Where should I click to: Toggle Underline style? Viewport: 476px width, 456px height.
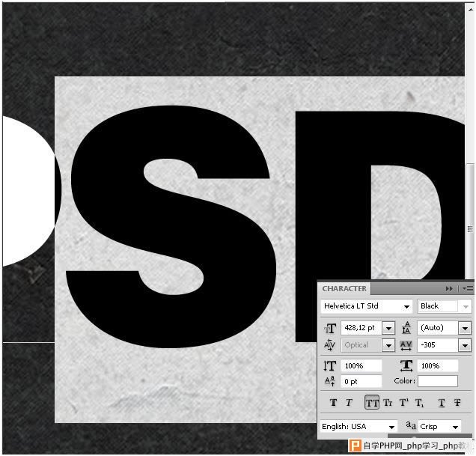(442, 403)
